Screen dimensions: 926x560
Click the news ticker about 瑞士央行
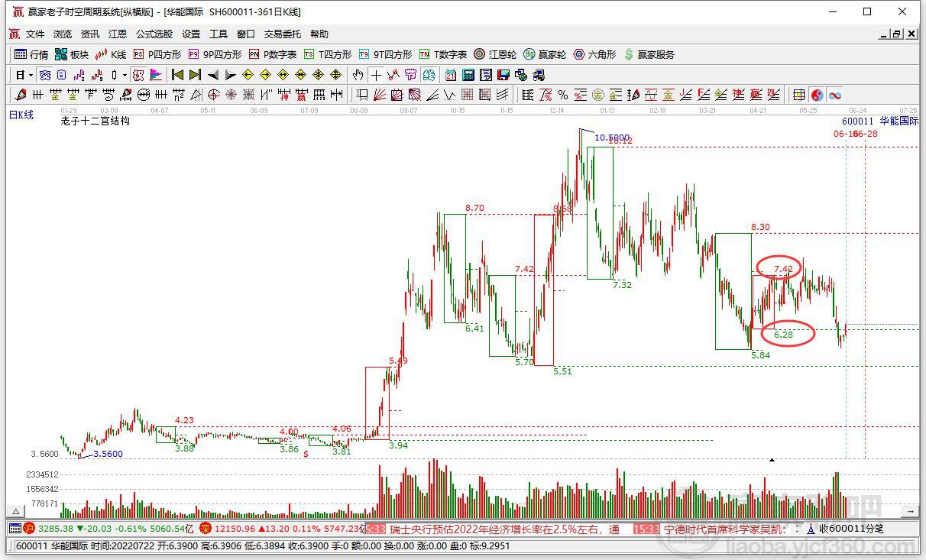tap(504, 529)
